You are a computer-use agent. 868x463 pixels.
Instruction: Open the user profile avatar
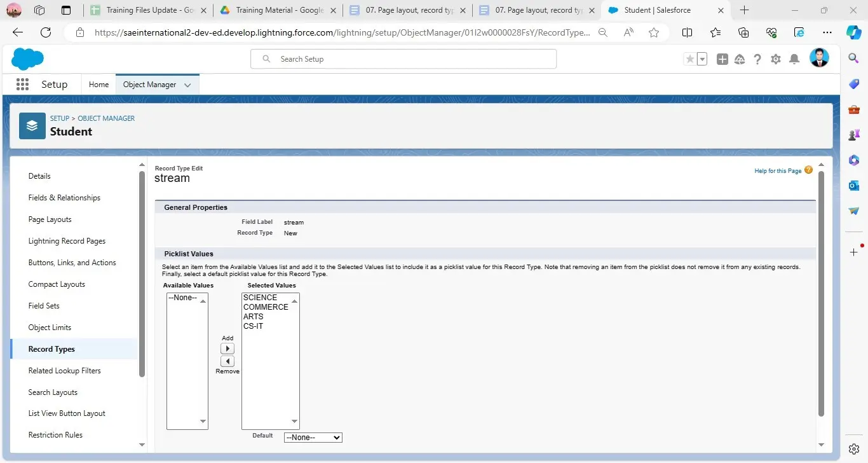coord(819,59)
